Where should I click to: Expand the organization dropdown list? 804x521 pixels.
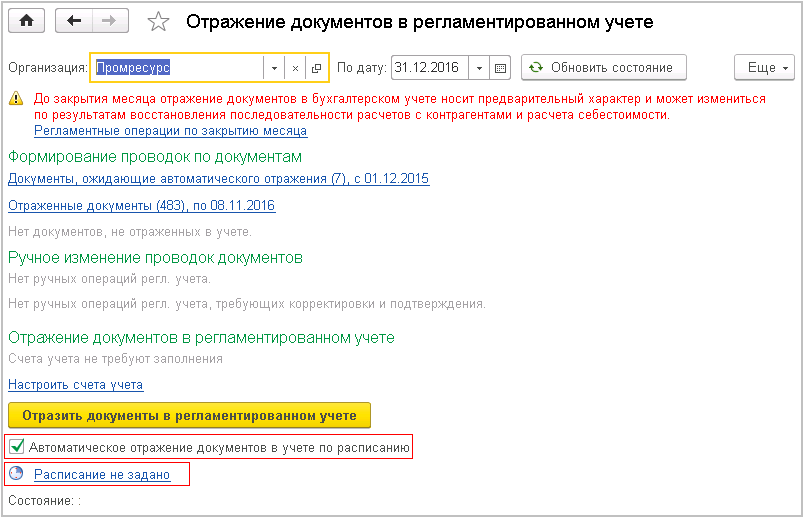[274, 68]
